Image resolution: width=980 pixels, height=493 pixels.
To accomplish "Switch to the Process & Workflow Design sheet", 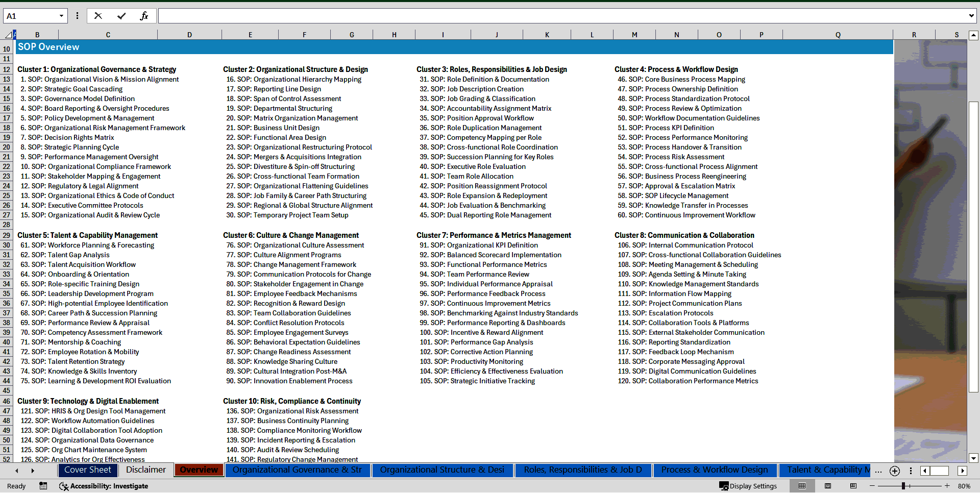I will 714,470.
